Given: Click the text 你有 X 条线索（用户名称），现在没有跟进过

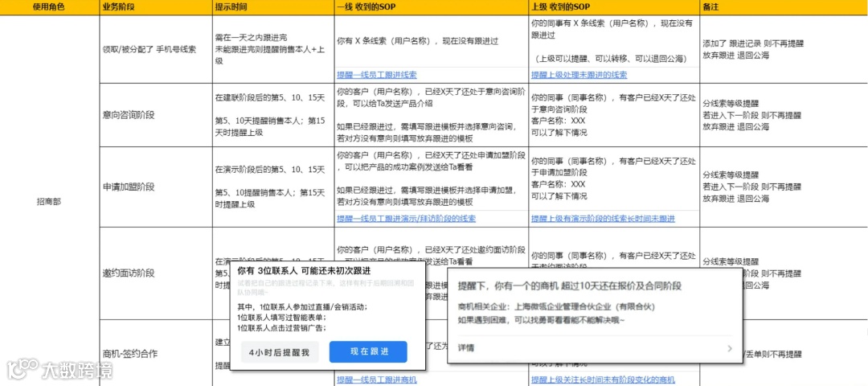Looking at the screenshot, I should 418,41.
